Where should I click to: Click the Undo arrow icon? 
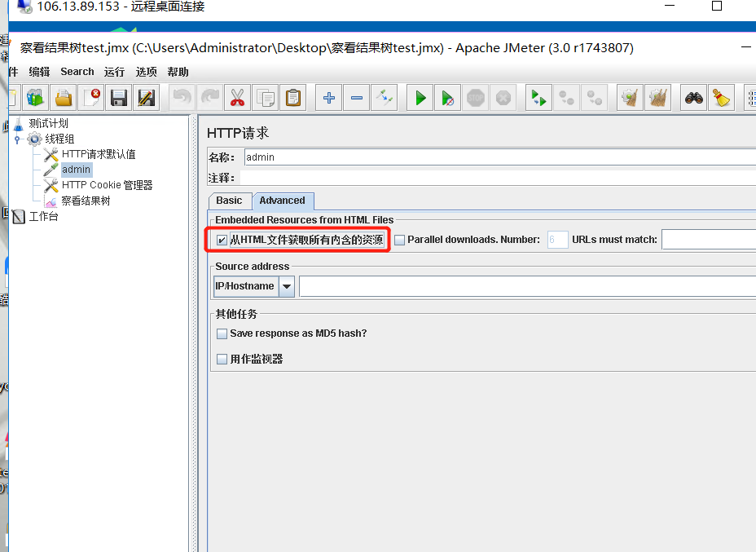[182, 98]
